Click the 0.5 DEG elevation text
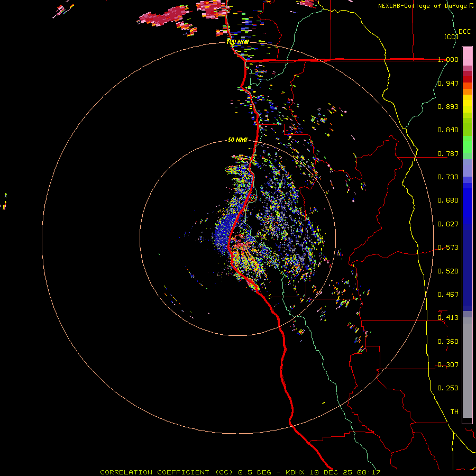 (254, 472)
